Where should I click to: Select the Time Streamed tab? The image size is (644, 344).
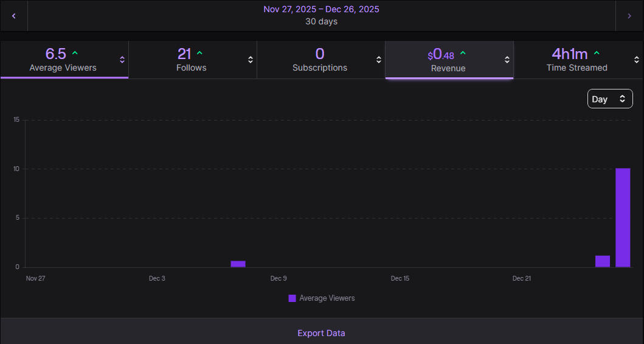click(x=578, y=60)
